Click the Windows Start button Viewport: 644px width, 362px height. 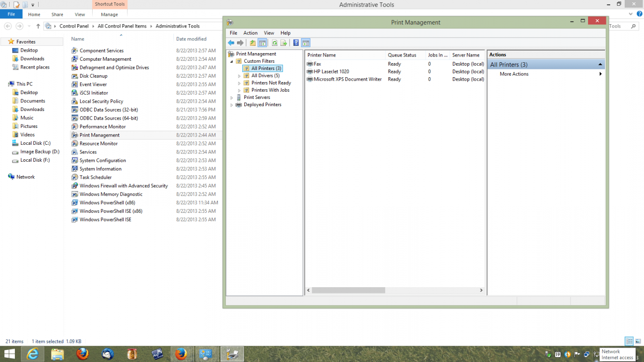point(9,354)
